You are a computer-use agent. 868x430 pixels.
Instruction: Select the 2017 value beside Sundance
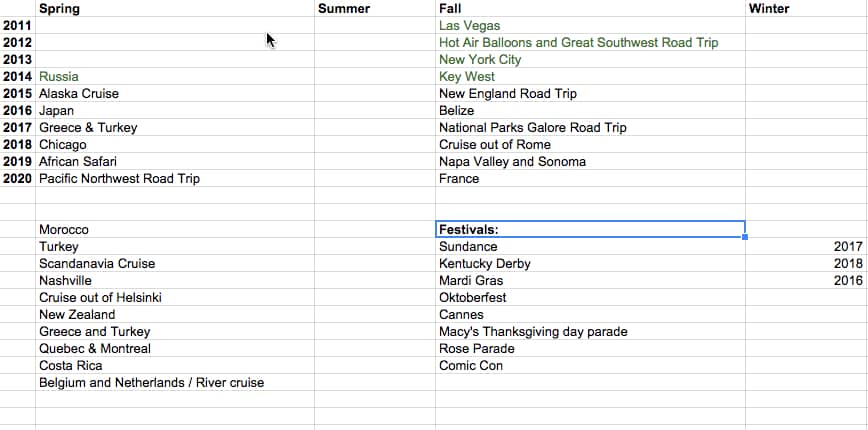807,246
